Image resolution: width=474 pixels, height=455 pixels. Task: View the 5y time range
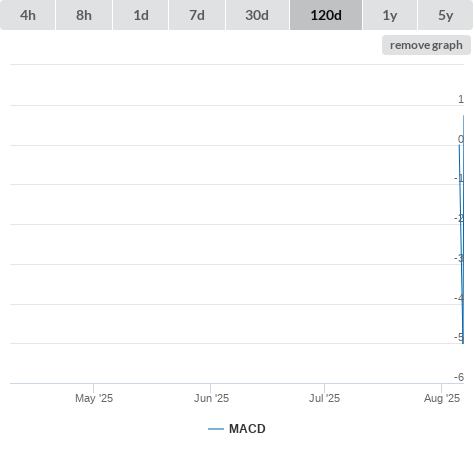[446, 15]
